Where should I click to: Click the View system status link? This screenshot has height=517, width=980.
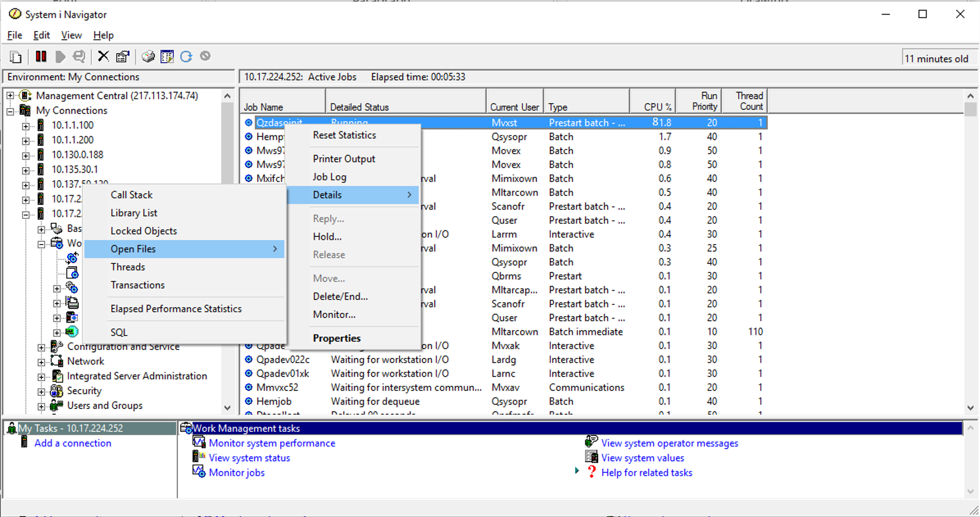point(249,458)
